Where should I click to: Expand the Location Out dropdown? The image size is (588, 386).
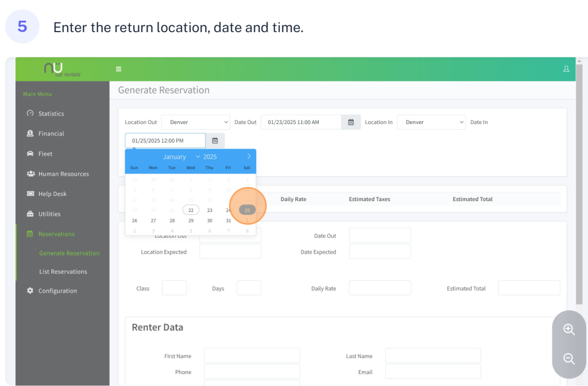195,122
